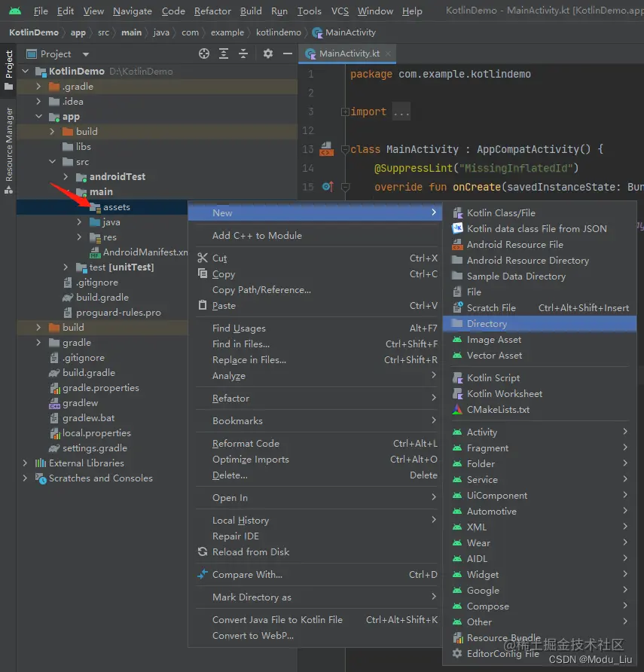Viewport: 644px width, 672px height.
Task: Expand the res folder
Action: point(79,237)
